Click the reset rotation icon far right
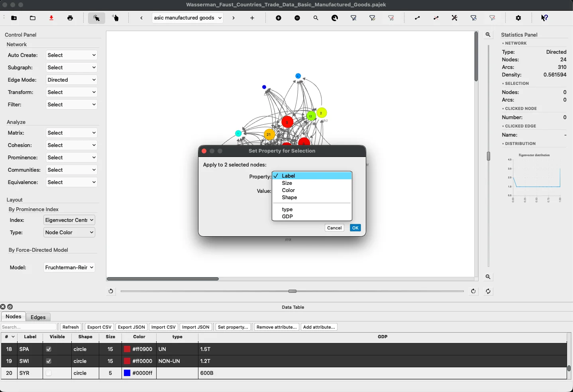The width and height of the screenshot is (573, 392). pyautogui.click(x=489, y=291)
